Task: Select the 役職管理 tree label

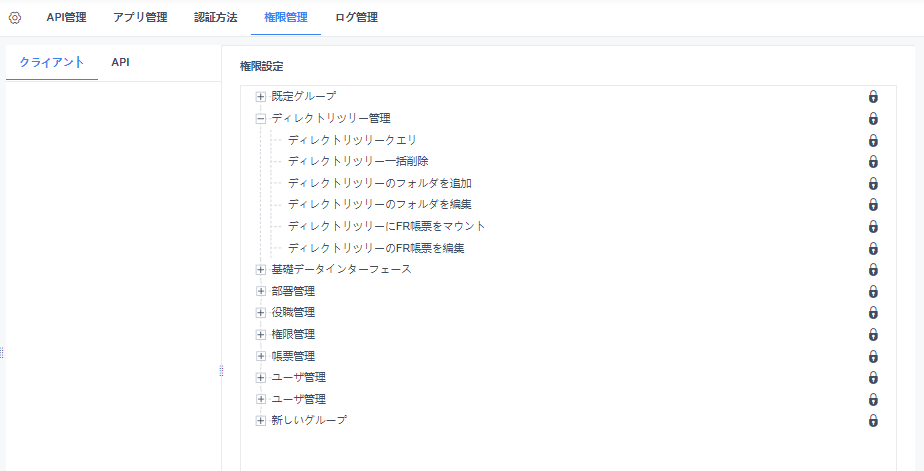Action: [x=293, y=312]
